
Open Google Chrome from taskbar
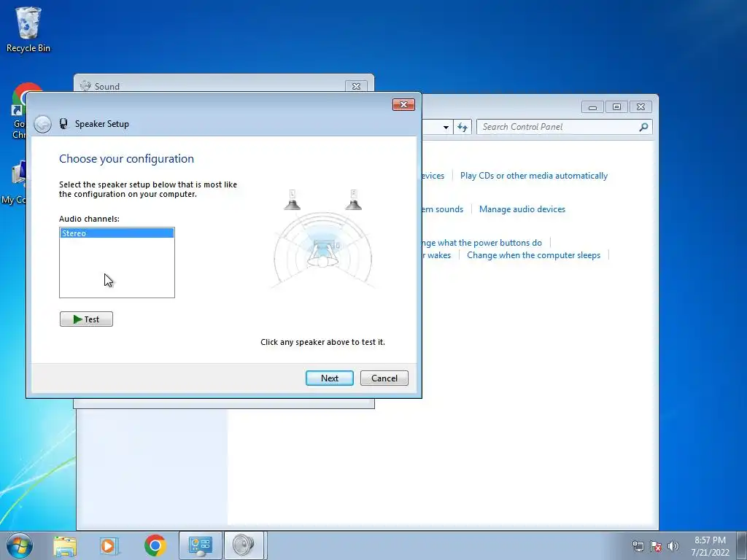click(x=155, y=545)
